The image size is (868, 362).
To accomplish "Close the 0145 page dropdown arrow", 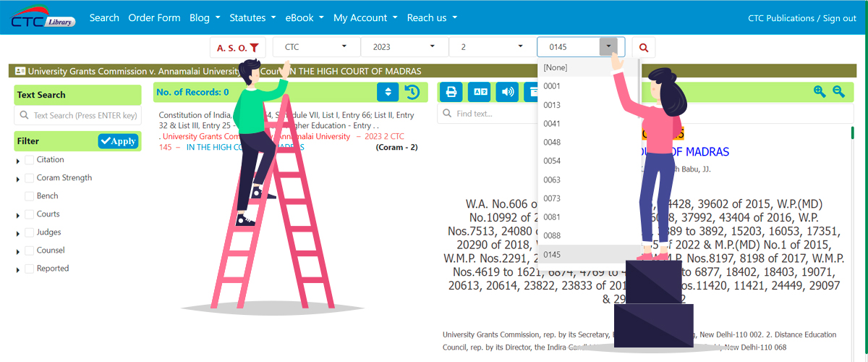I will pos(609,47).
